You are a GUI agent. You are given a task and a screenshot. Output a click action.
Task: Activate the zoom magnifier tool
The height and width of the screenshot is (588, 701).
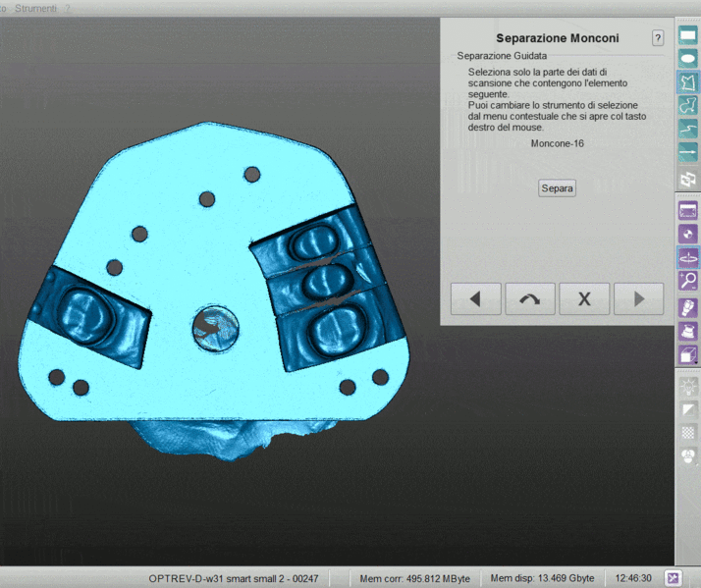[x=688, y=281]
